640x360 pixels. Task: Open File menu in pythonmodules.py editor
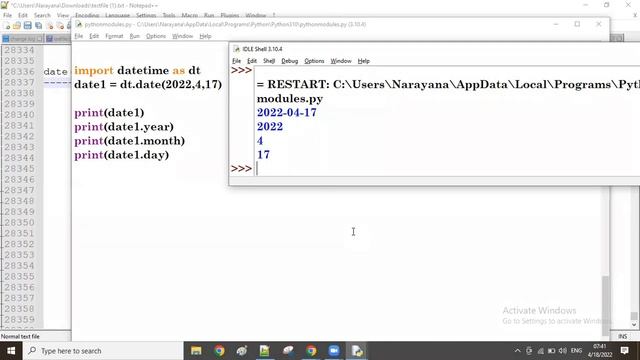coord(78,36)
